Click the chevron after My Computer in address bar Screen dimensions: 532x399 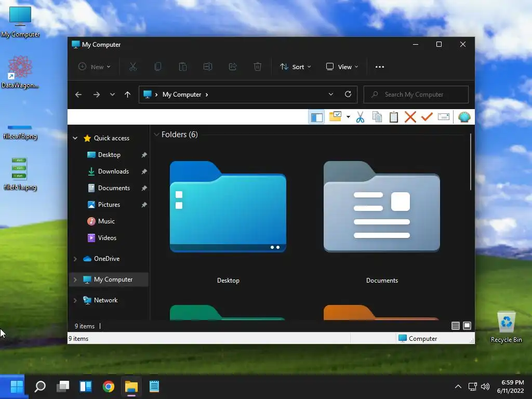pyautogui.click(x=207, y=95)
